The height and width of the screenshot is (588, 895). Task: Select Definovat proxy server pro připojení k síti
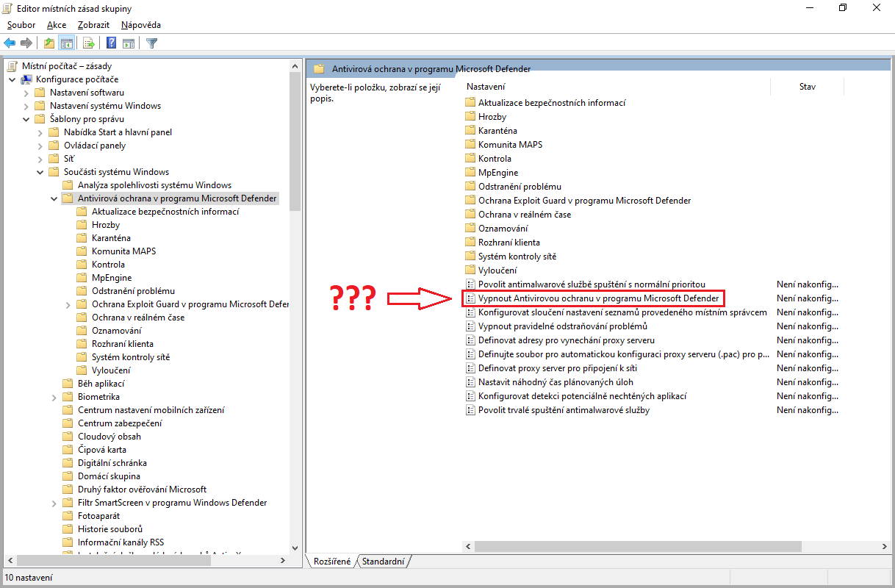(x=557, y=367)
